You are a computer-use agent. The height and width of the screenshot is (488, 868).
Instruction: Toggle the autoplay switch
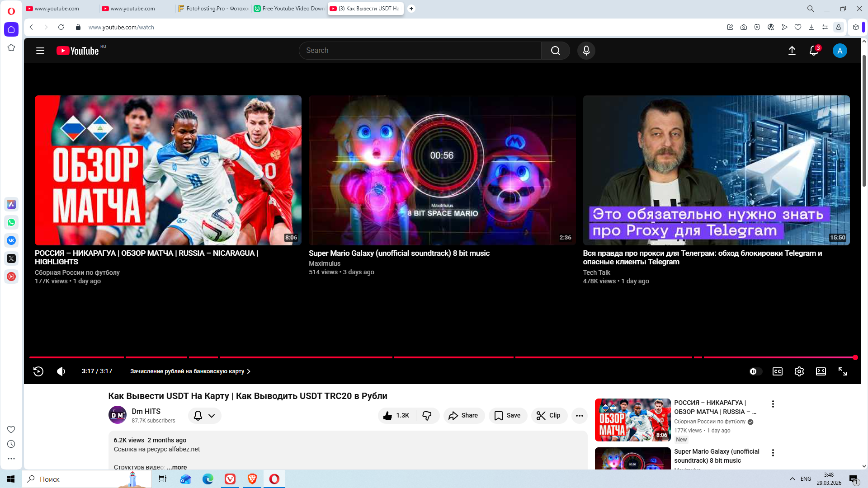click(755, 371)
